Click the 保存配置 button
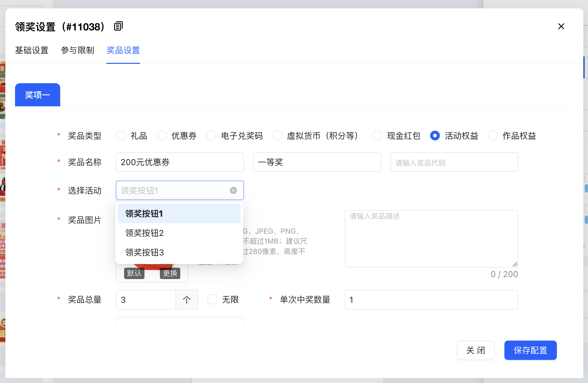This screenshot has width=588, height=383. pyautogui.click(x=530, y=350)
